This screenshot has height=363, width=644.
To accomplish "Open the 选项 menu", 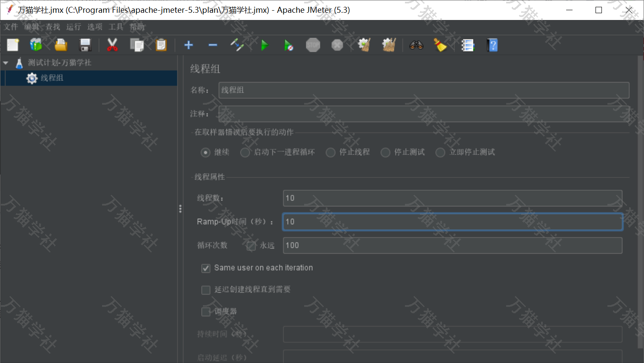I will 95,27.
